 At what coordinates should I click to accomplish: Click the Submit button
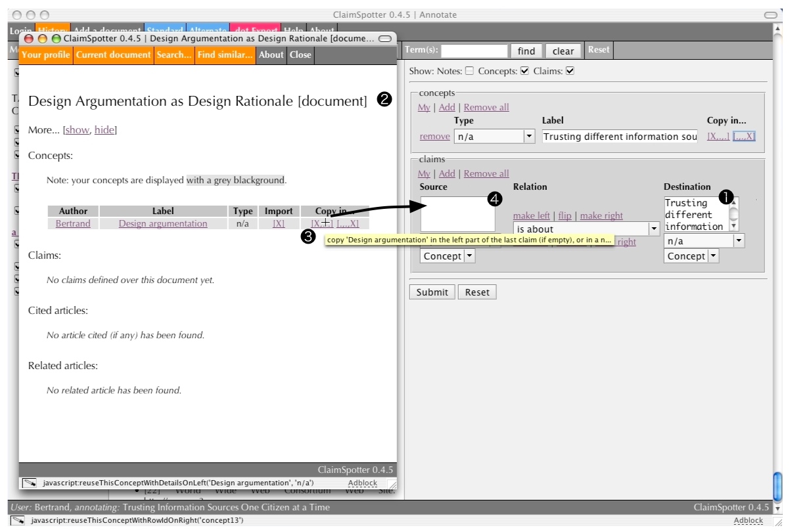click(432, 292)
